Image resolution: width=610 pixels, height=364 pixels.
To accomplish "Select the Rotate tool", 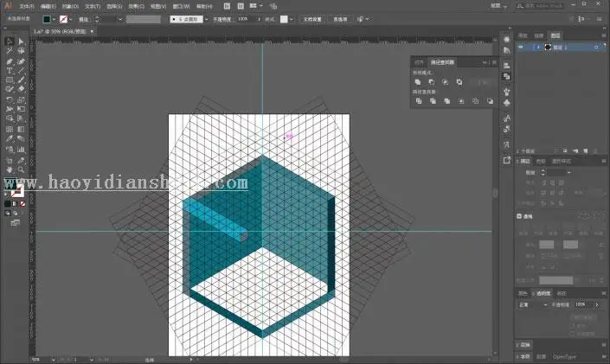I will click(10, 100).
